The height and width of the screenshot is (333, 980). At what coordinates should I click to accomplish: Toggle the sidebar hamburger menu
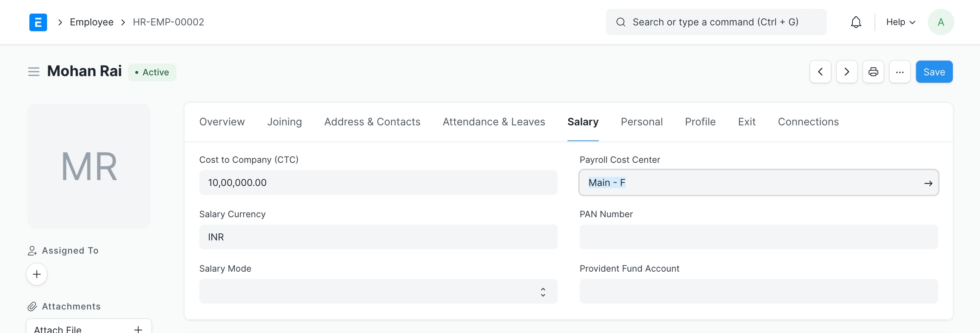point(34,72)
